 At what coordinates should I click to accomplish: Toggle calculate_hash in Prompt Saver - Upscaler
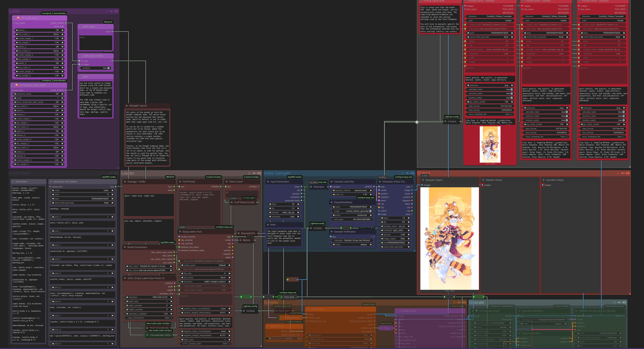pos(603,112)
